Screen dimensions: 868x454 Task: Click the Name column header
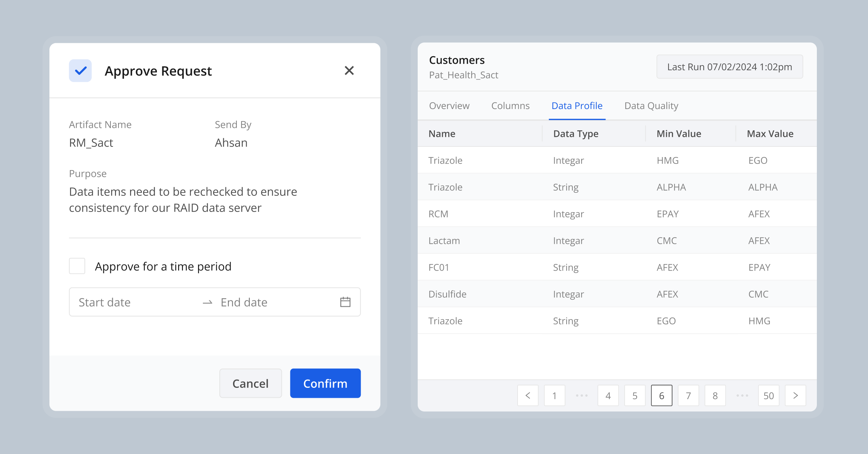[x=442, y=134]
